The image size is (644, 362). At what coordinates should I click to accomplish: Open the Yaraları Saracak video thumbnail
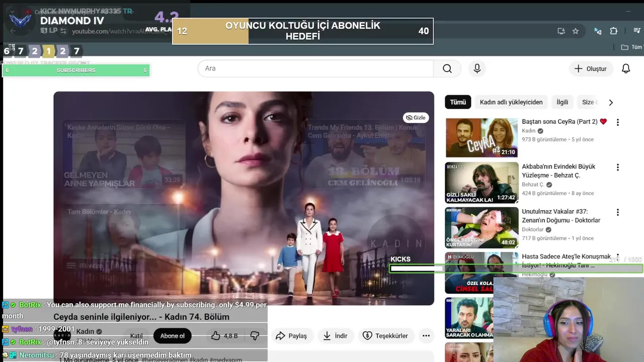[469, 318]
